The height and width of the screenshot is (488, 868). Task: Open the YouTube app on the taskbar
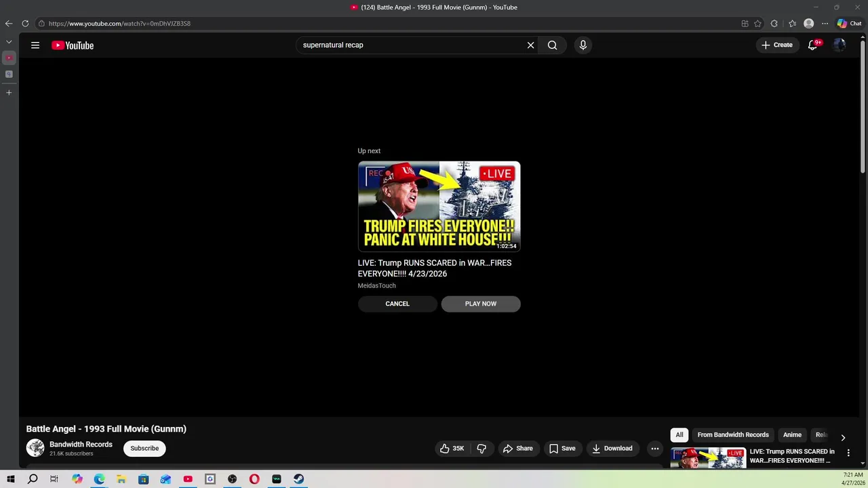coord(188,479)
